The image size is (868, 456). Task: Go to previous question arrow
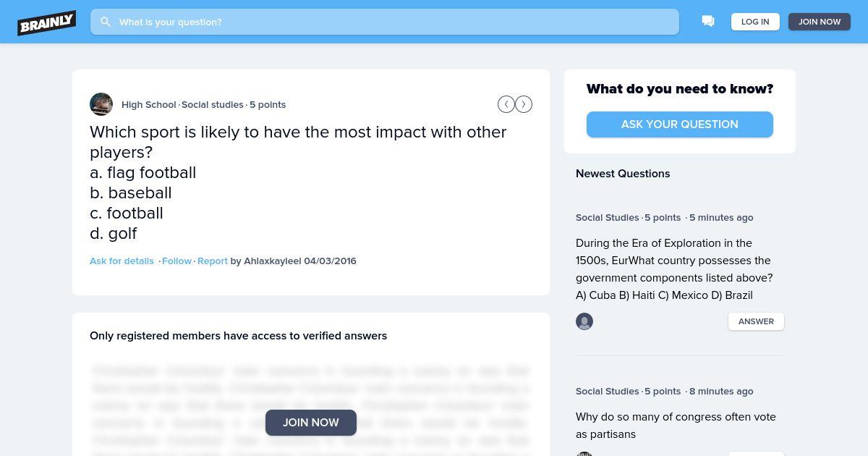(x=506, y=104)
